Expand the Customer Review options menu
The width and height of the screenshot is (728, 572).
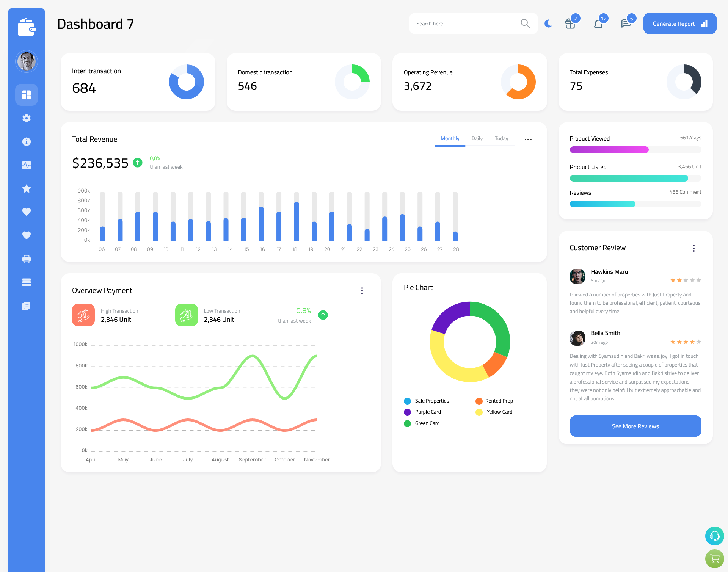(x=694, y=248)
